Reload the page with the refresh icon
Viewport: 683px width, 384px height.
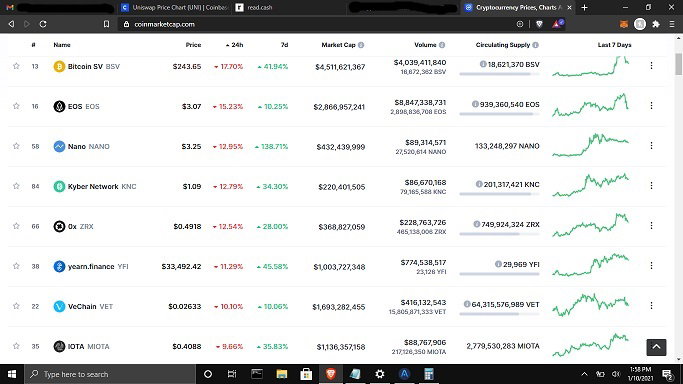point(43,24)
